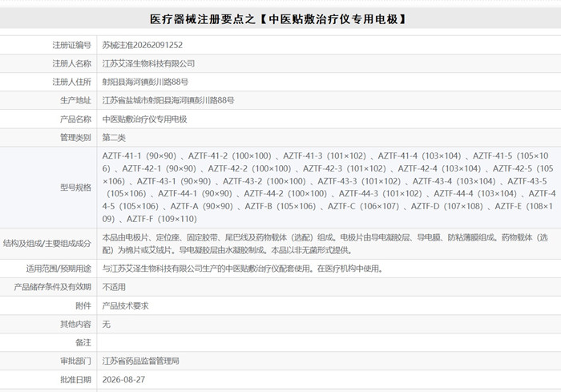Select the 审批部门 label
The image size is (561, 392).
coord(75,362)
